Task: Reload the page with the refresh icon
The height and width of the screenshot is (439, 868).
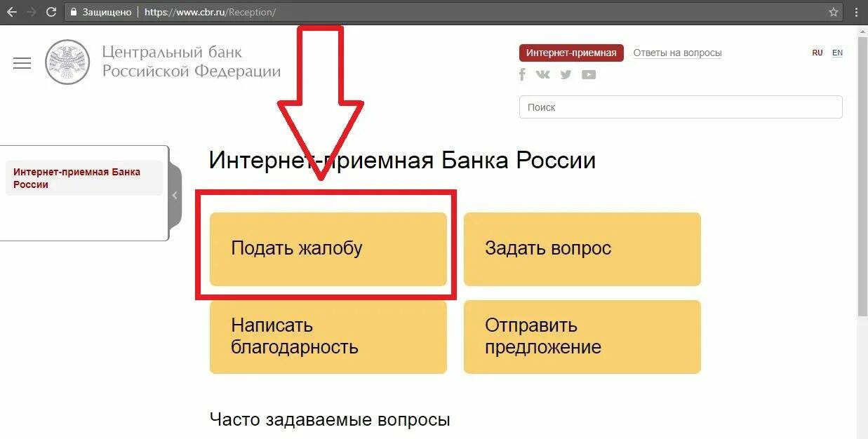Action: (x=51, y=12)
